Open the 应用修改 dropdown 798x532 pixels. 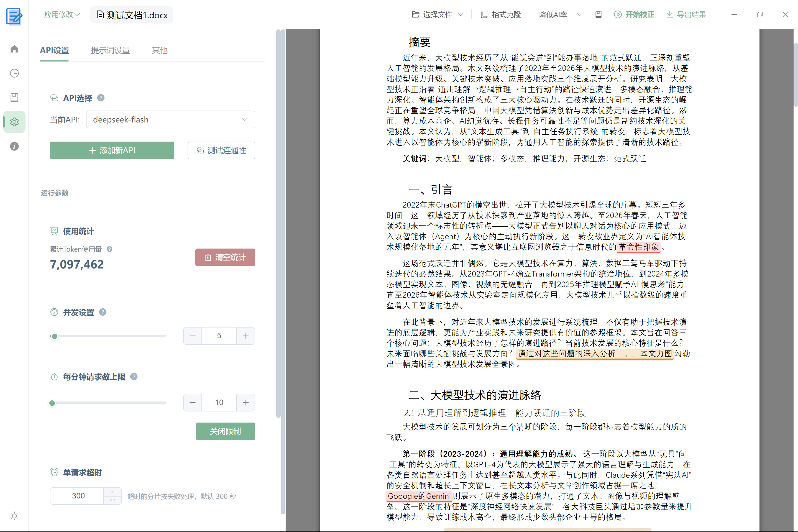(x=62, y=15)
